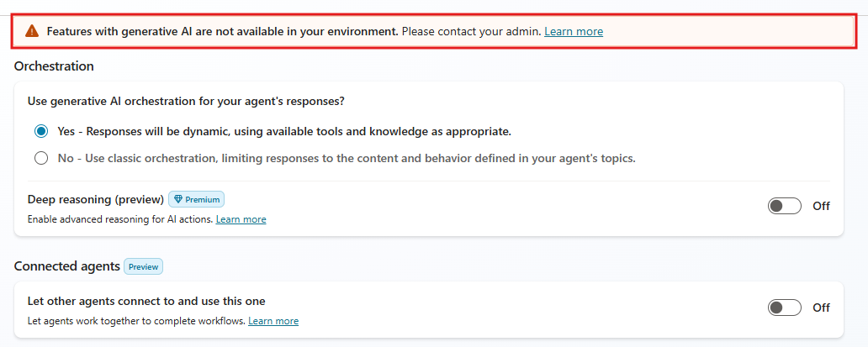The image size is (868, 347).
Task: Click "Let agents work together" description text
Action: tap(136, 321)
